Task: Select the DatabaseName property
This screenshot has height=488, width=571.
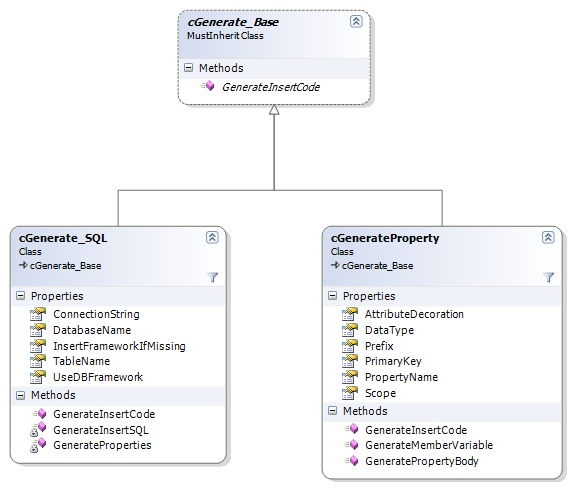Action: pos(92,330)
